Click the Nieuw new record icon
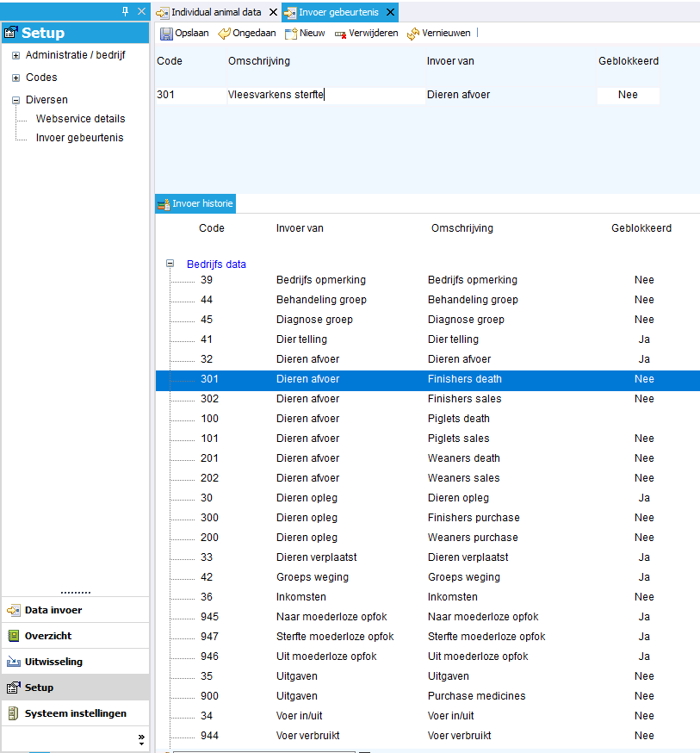700x753 pixels. point(291,34)
